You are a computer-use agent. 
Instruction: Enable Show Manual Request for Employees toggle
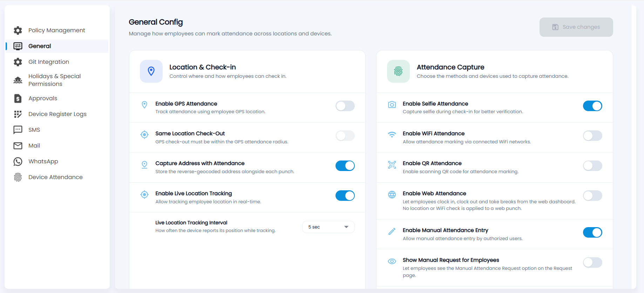[592, 263]
